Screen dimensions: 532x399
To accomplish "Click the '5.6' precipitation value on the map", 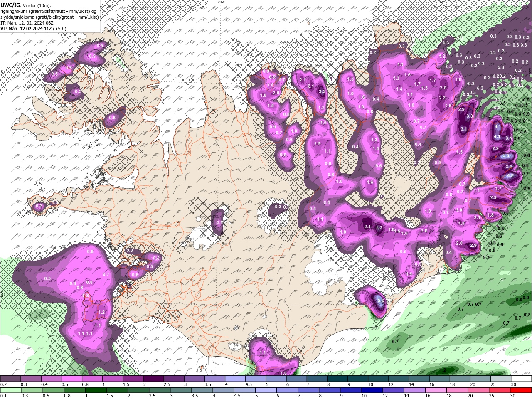I will (x=379, y=166).
